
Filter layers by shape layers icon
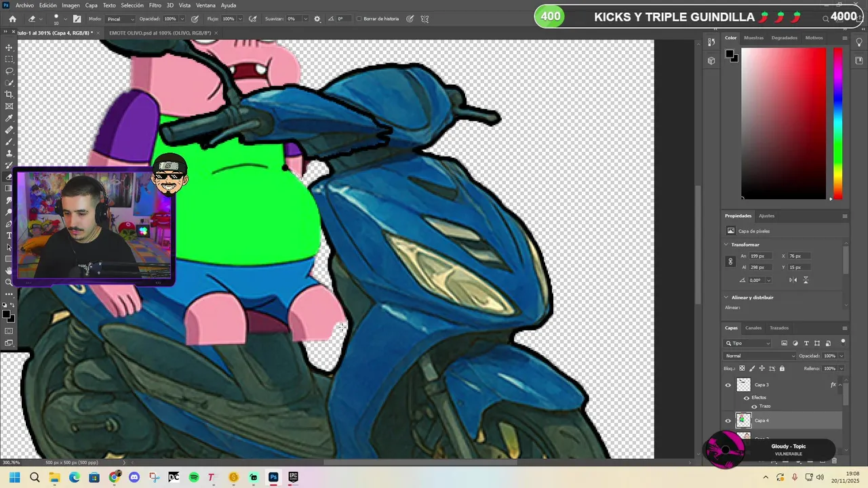(x=817, y=343)
